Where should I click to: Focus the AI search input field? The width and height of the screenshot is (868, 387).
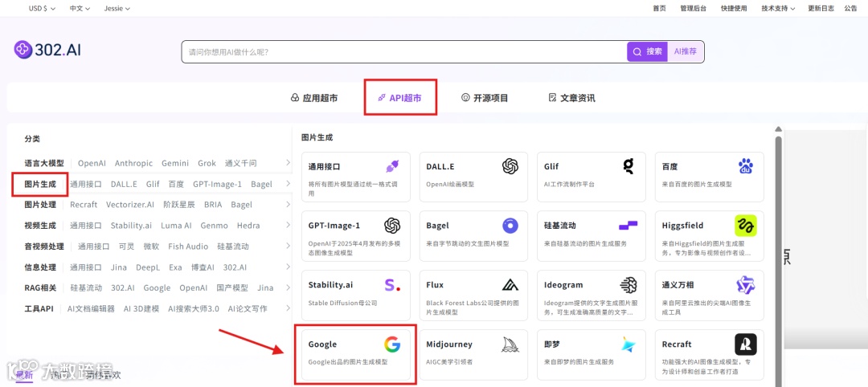coord(404,51)
